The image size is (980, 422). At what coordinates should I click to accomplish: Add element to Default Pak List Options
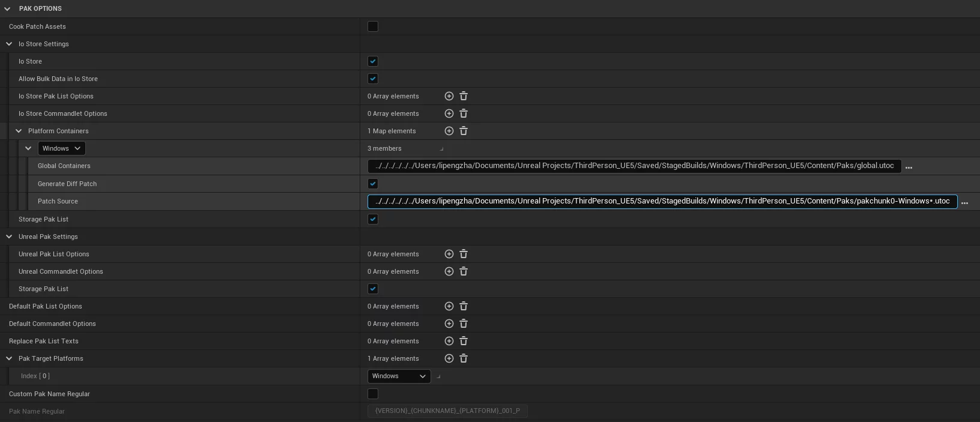pyautogui.click(x=449, y=306)
